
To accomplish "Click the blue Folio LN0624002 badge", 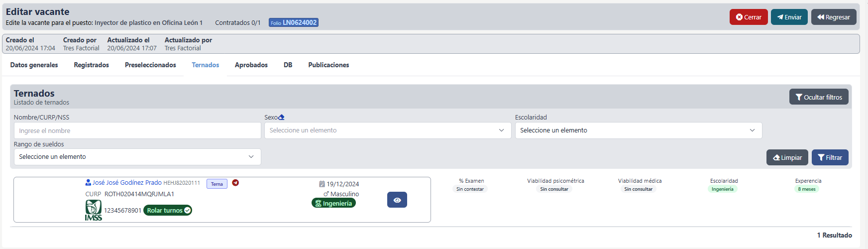I will click(293, 23).
